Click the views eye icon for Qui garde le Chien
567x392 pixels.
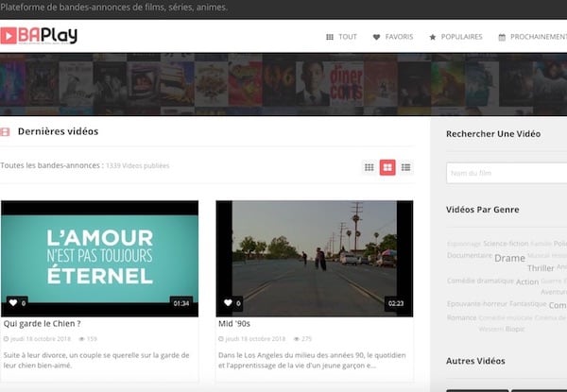pos(81,339)
